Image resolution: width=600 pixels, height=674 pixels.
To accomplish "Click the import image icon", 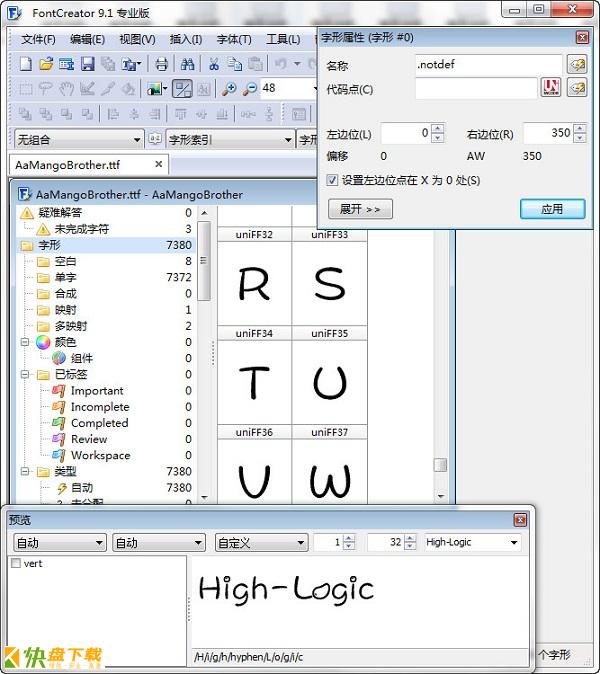I will [x=154, y=89].
